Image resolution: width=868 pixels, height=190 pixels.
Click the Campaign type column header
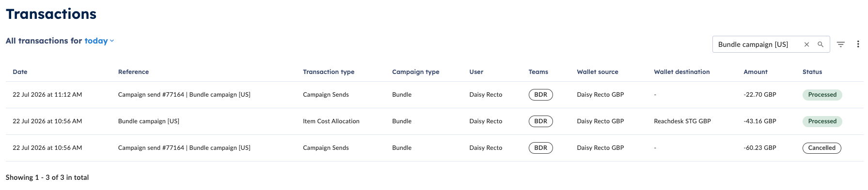[x=415, y=72]
